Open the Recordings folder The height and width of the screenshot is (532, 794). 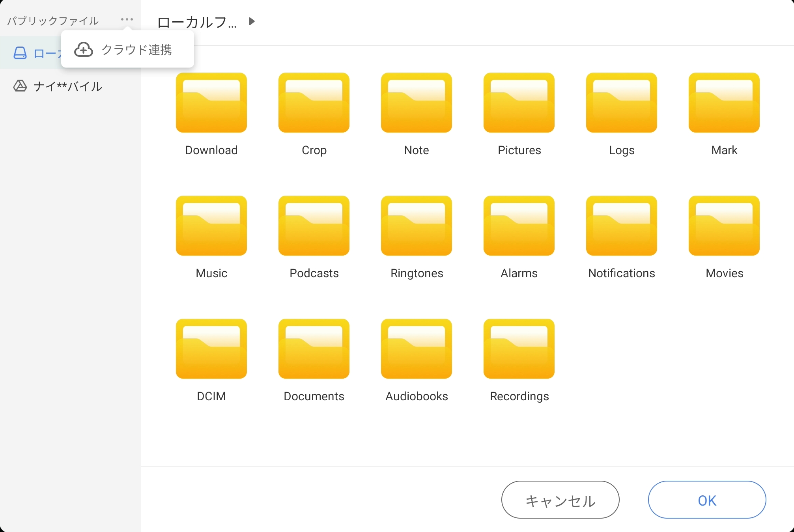pyautogui.click(x=519, y=349)
